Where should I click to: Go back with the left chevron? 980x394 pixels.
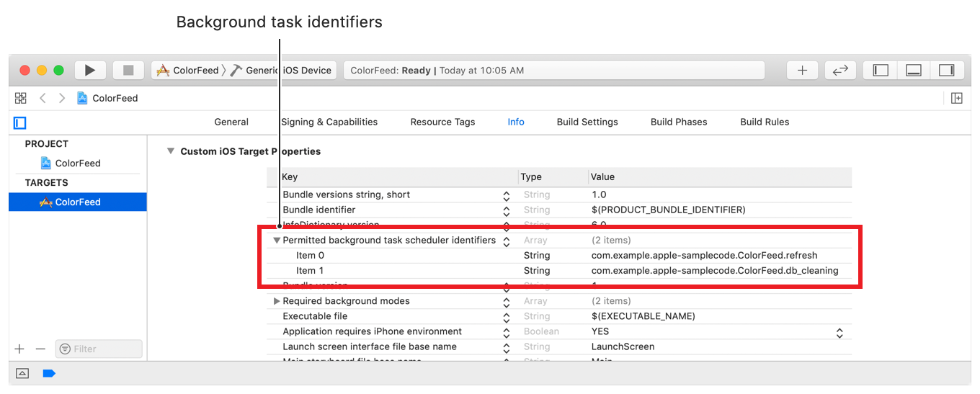tap(43, 98)
